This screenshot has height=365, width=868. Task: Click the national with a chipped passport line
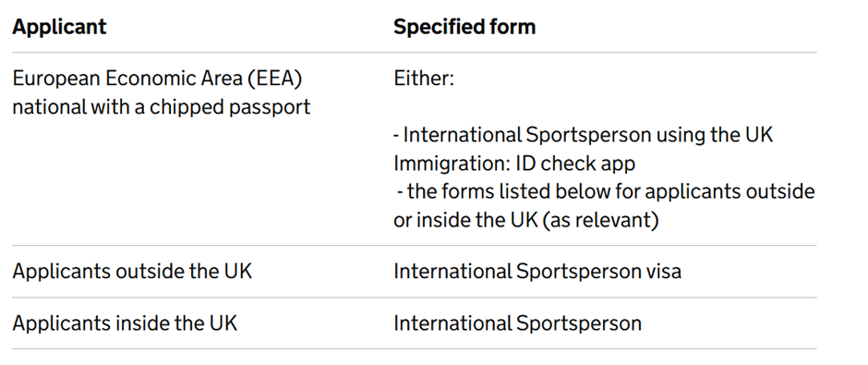point(161,107)
